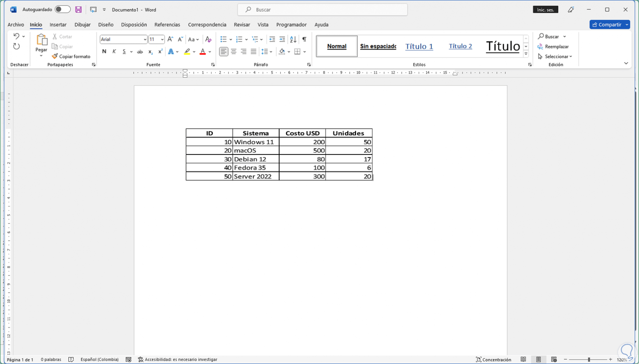This screenshot has height=364, width=639.
Task: Align the text to the left
Action: click(x=224, y=52)
